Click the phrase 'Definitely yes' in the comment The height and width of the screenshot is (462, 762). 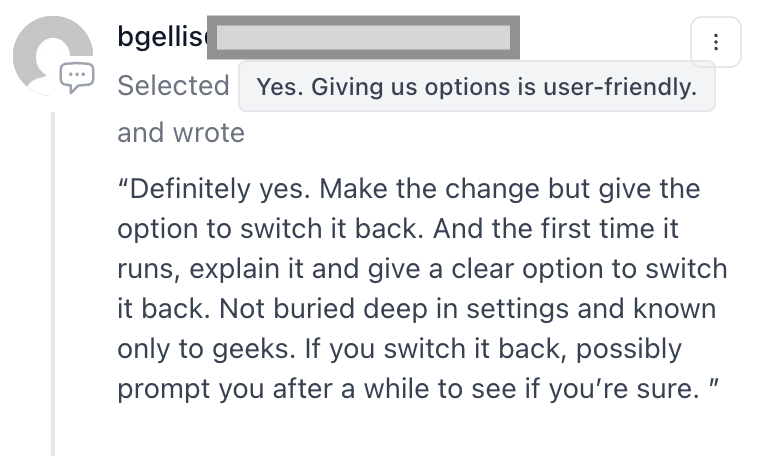pos(220,189)
